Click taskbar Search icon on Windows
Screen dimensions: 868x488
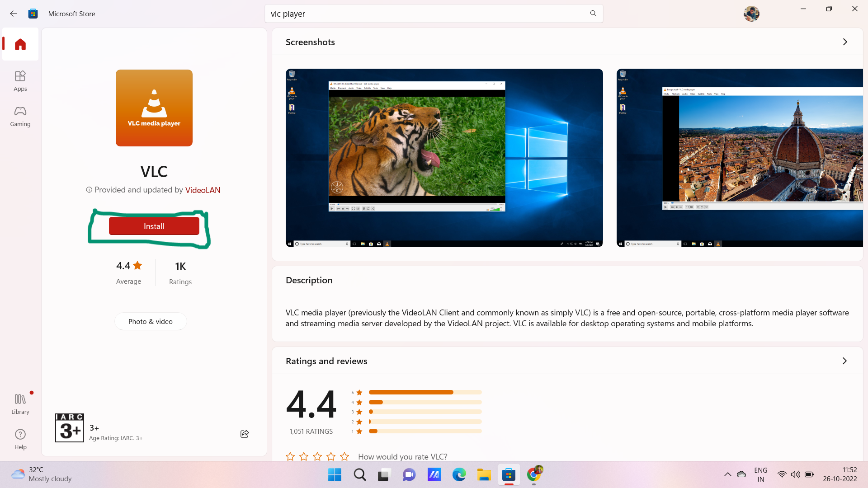pos(359,474)
